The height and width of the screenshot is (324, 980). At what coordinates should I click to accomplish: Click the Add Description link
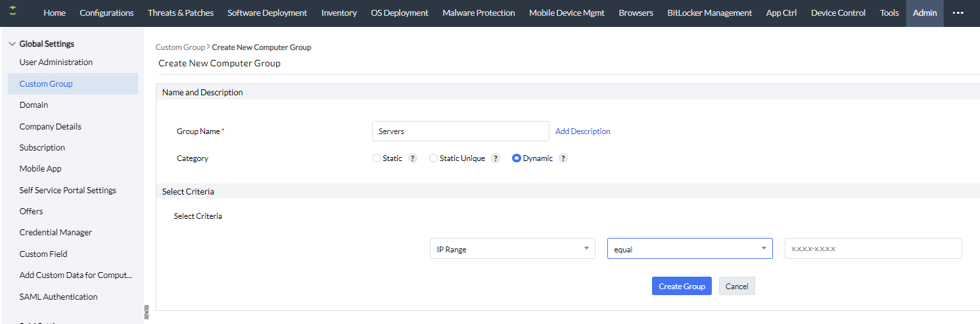point(582,131)
